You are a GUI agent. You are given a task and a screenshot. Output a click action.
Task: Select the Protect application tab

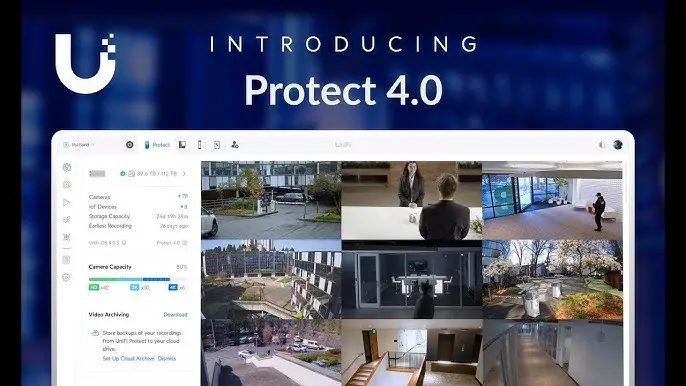click(157, 145)
